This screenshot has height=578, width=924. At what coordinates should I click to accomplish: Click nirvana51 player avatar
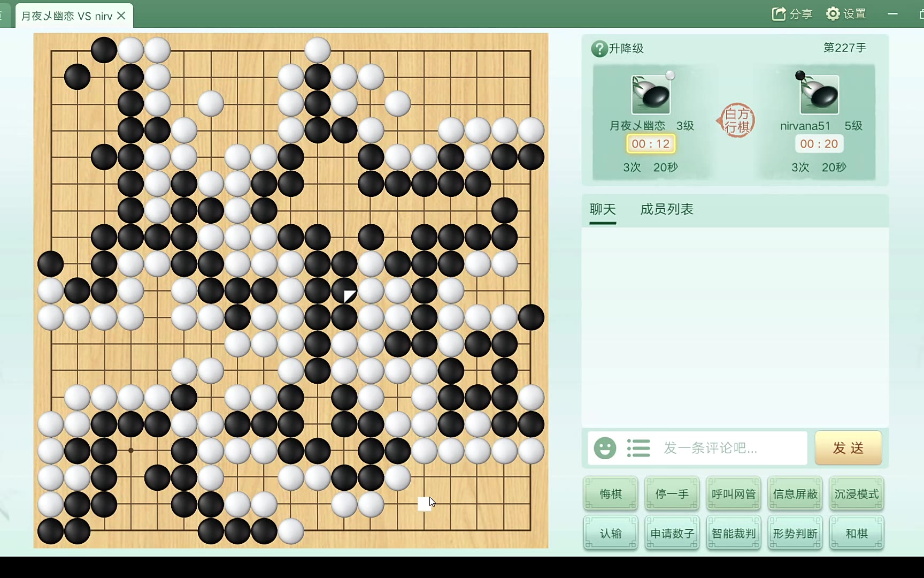point(819,95)
